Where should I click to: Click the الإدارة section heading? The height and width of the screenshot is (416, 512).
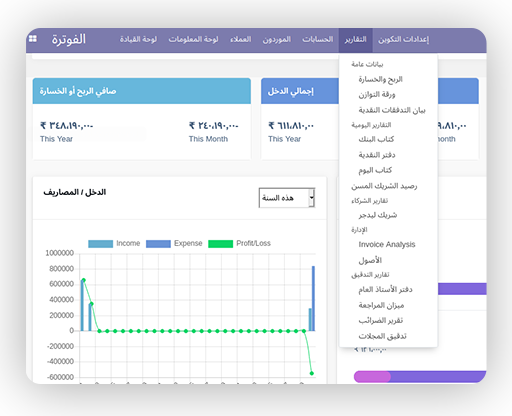click(359, 230)
